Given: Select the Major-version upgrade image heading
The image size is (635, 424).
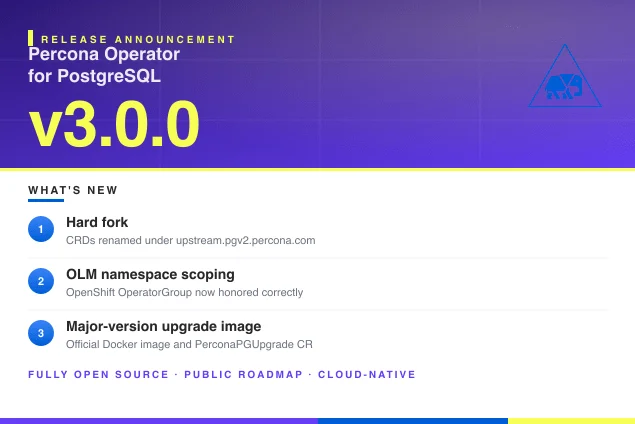Looking at the screenshot, I should [x=164, y=326].
